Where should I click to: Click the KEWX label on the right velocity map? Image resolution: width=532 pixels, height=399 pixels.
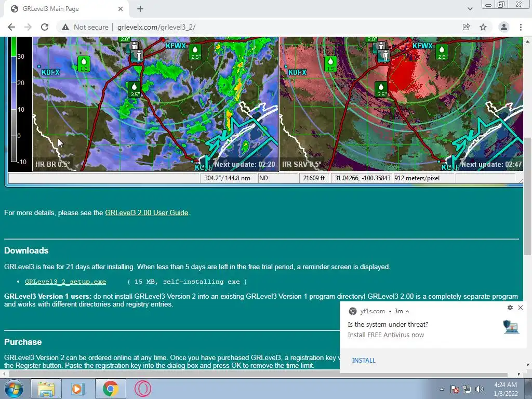point(423,46)
